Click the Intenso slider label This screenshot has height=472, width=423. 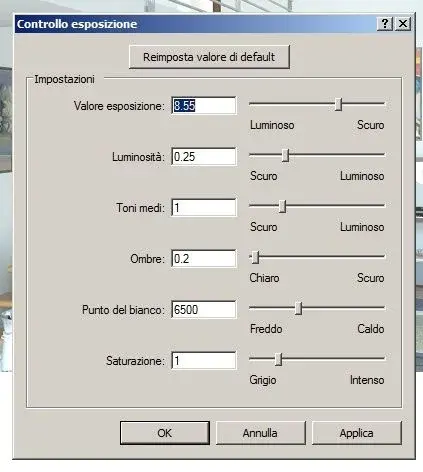(367, 380)
